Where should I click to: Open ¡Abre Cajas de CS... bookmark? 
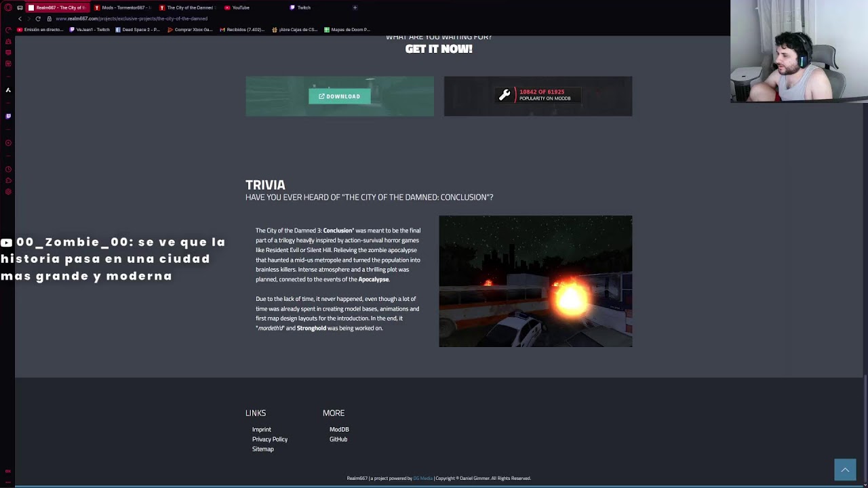point(295,30)
